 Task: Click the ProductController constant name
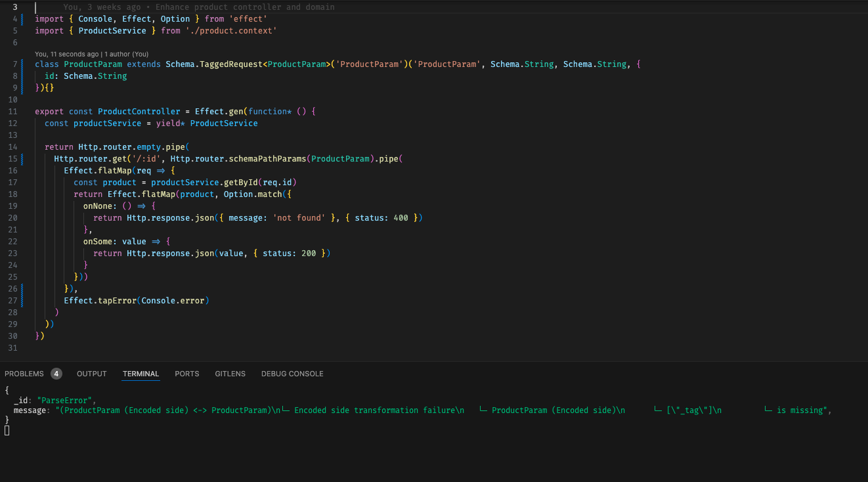pos(139,112)
